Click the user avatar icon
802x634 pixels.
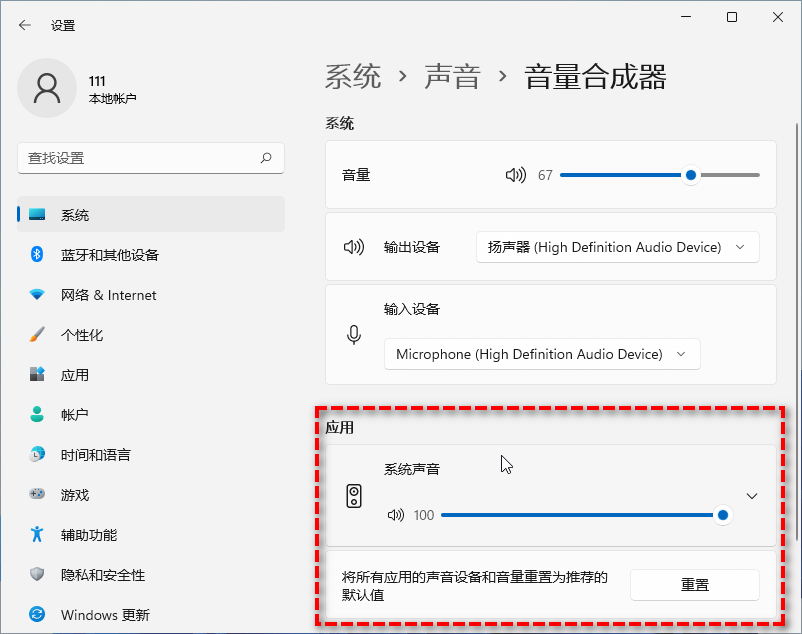pyautogui.click(x=47, y=88)
